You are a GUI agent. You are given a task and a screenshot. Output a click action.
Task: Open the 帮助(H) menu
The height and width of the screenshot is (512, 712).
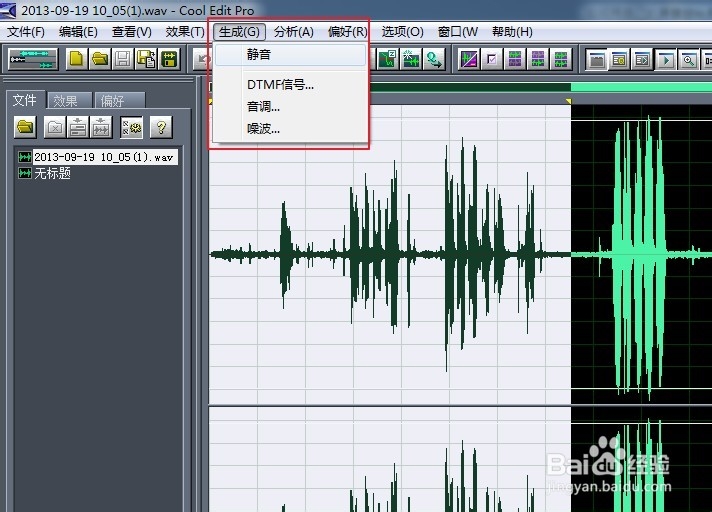tap(512, 32)
